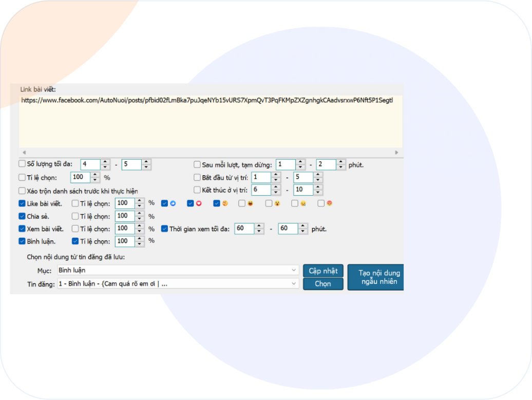Click the Haha laughing reaction emoji
532x400 pixels.
(250, 203)
